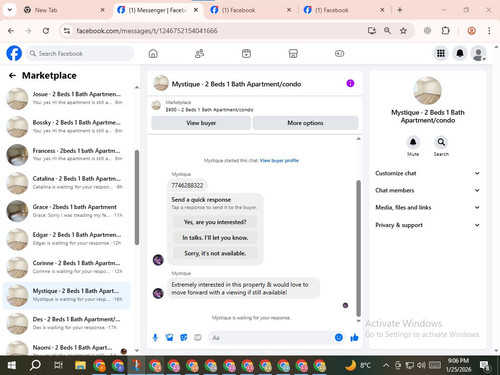This screenshot has height=375, width=500.
Task: Send quick reply 'Yes, are you interested?'
Action: tap(215, 222)
